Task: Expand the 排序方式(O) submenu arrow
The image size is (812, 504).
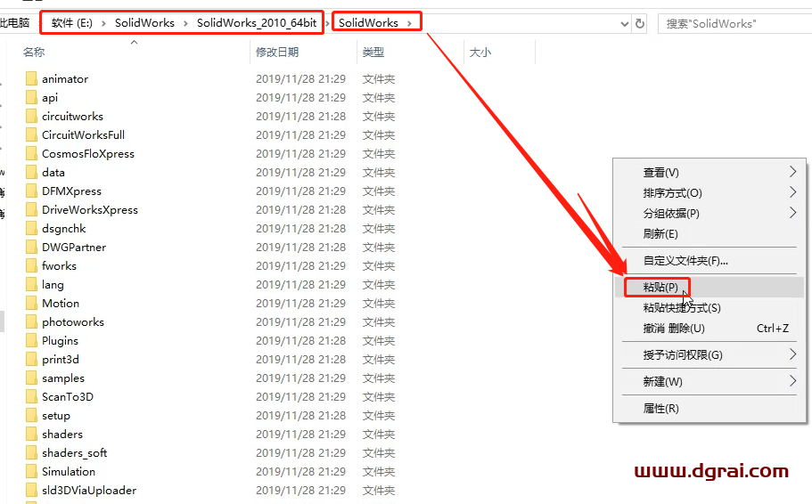Action: [x=792, y=192]
